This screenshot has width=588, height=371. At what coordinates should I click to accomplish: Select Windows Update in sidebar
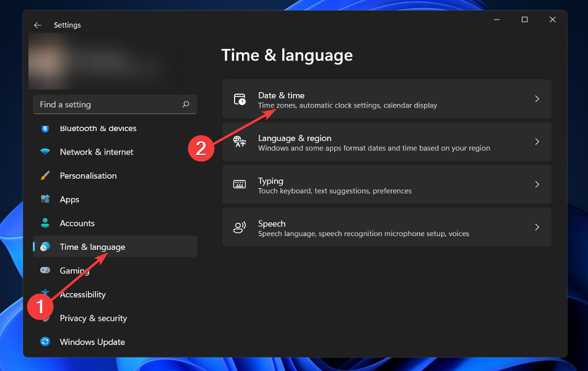tap(115, 341)
